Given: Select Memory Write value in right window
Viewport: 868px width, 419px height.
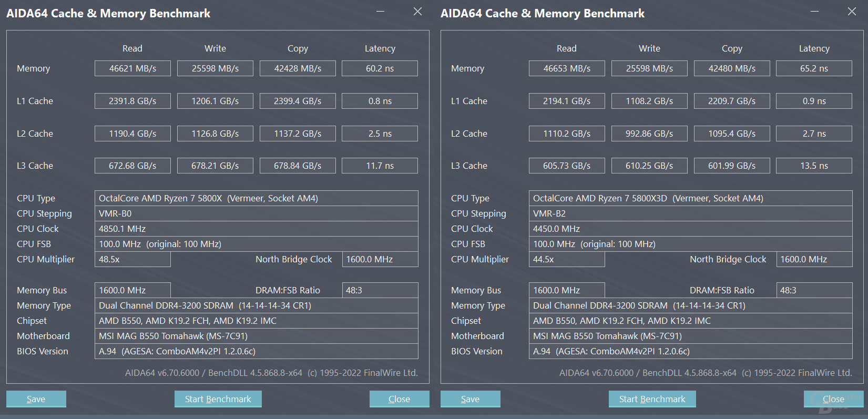Looking at the screenshot, I should (649, 68).
